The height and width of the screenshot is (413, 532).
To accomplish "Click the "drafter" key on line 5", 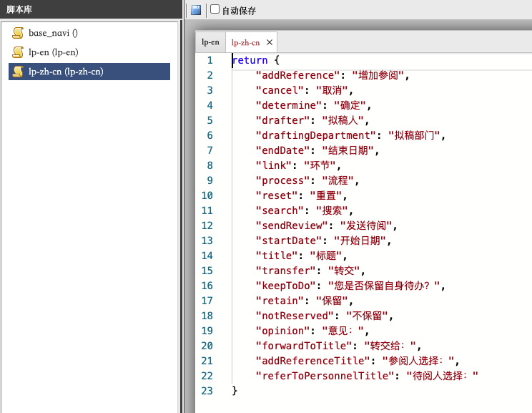I will (282, 120).
